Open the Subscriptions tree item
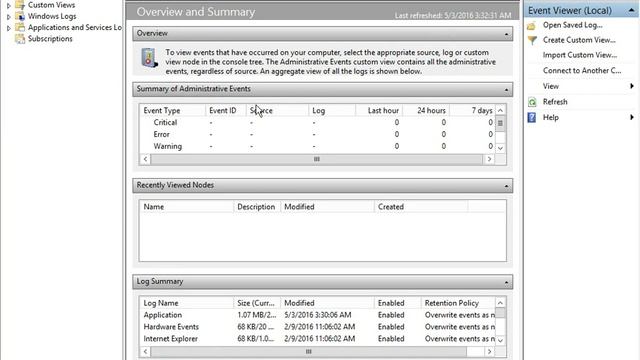This screenshot has height=360, width=640. click(50, 39)
